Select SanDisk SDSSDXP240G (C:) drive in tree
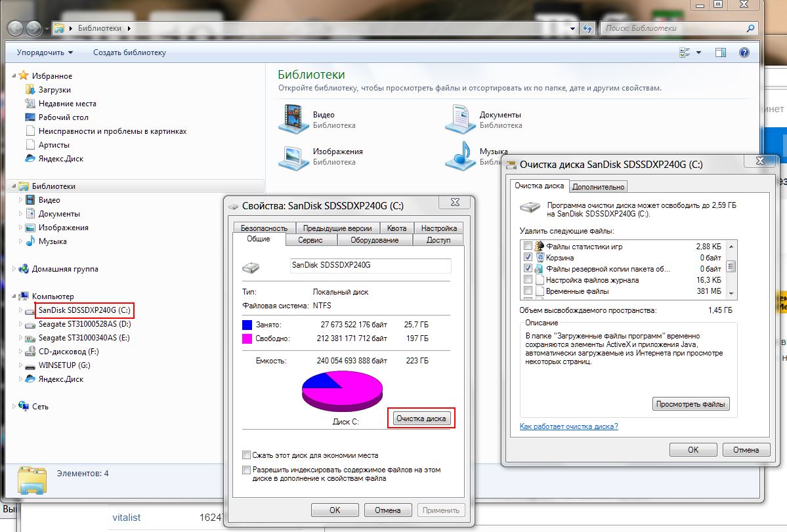The width and height of the screenshot is (787, 532). [x=84, y=310]
